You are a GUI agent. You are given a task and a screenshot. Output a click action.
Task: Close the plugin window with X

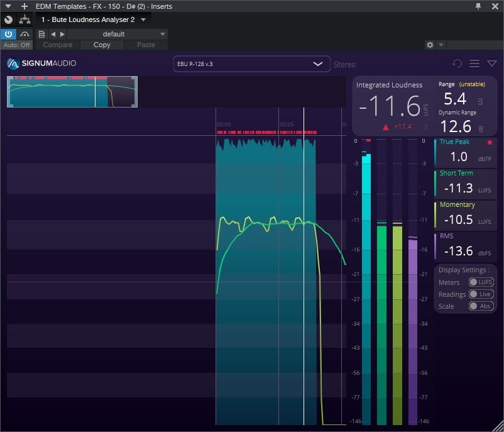pyautogui.click(x=495, y=6)
